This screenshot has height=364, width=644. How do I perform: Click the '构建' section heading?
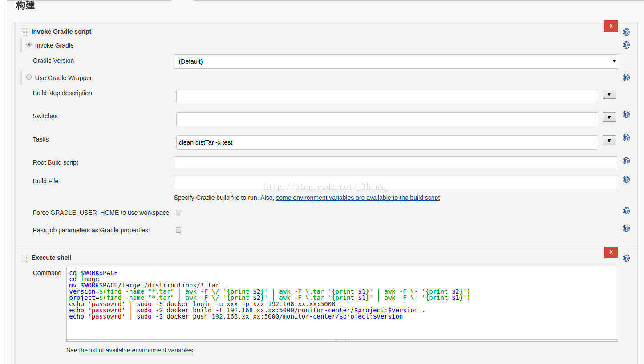25,6
